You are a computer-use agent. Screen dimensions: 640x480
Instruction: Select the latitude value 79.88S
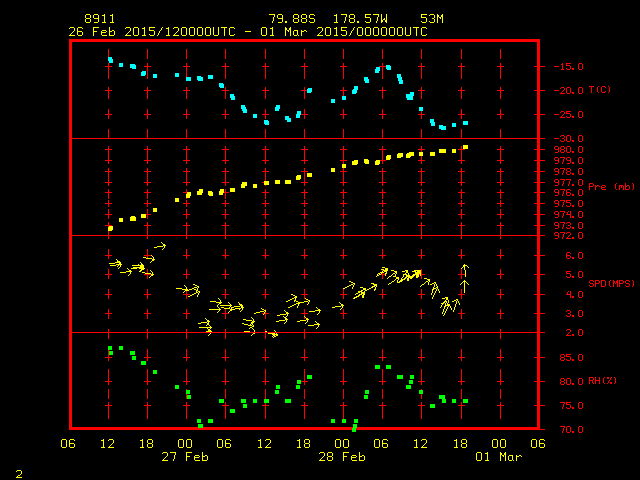(292, 19)
